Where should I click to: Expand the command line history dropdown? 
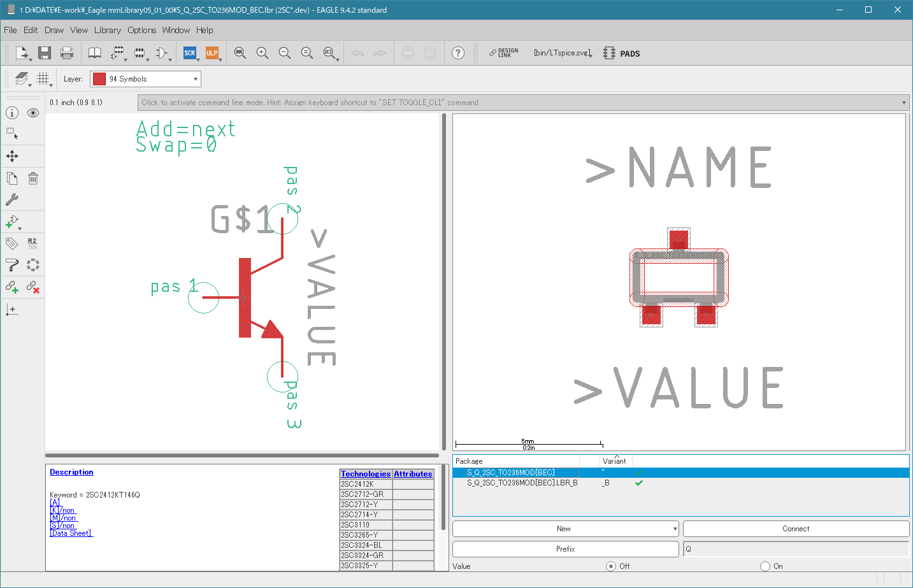click(x=903, y=103)
